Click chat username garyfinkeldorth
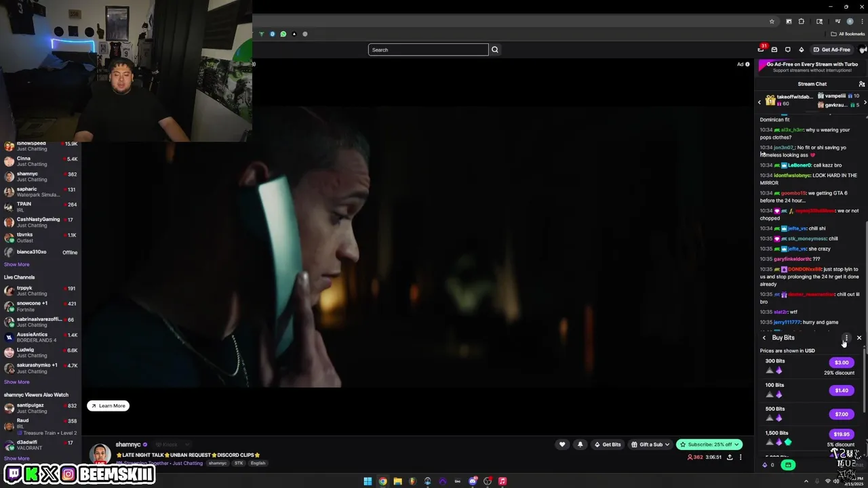 (792, 259)
